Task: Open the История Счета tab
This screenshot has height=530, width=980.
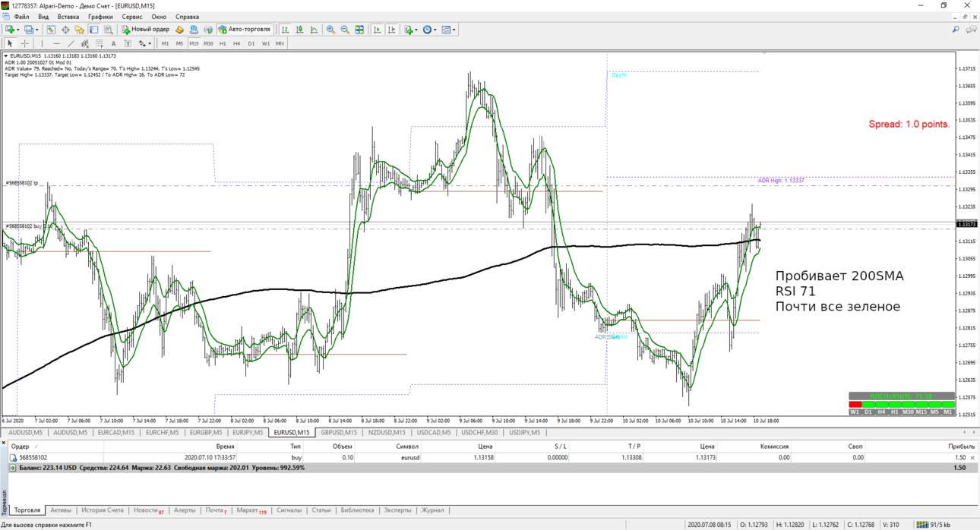Action: 103,510
